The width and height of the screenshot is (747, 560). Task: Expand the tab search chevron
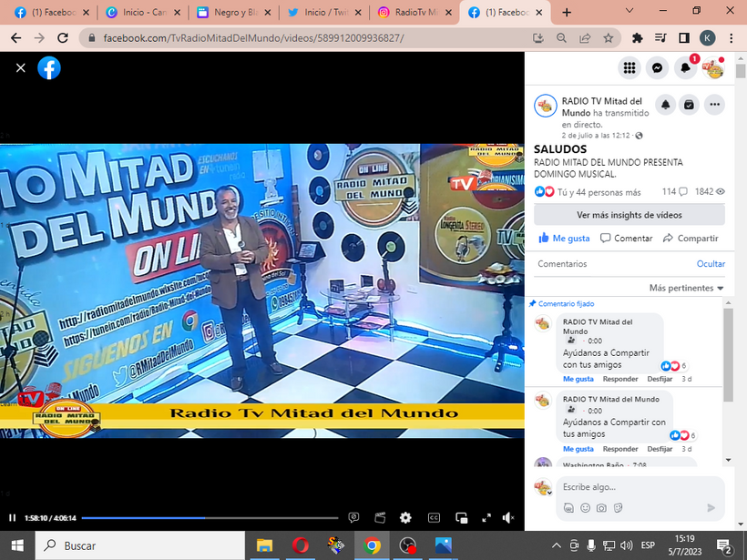coord(629,11)
